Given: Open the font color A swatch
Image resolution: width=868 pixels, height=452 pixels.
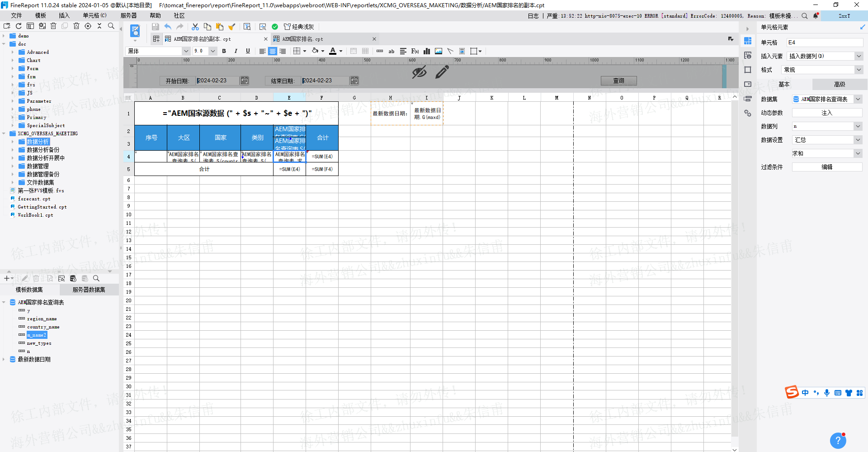Looking at the screenshot, I should pos(333,51).
